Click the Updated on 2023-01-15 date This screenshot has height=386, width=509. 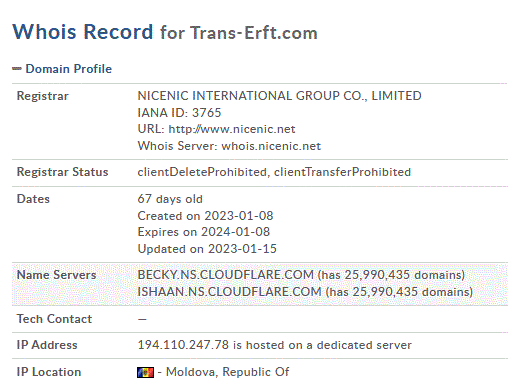207,249
